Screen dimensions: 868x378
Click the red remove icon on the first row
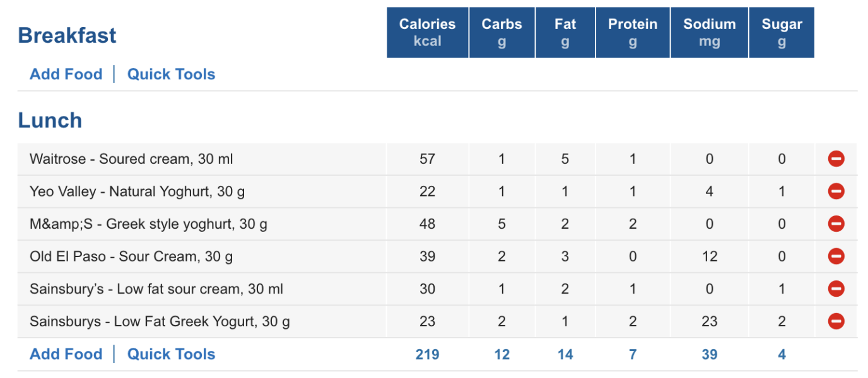click(836, 159)
